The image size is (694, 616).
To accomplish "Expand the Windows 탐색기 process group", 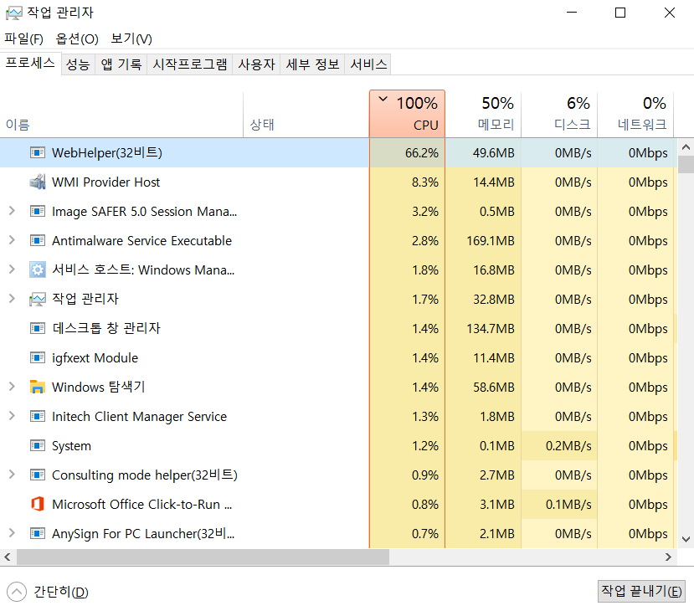I will 12,387.
